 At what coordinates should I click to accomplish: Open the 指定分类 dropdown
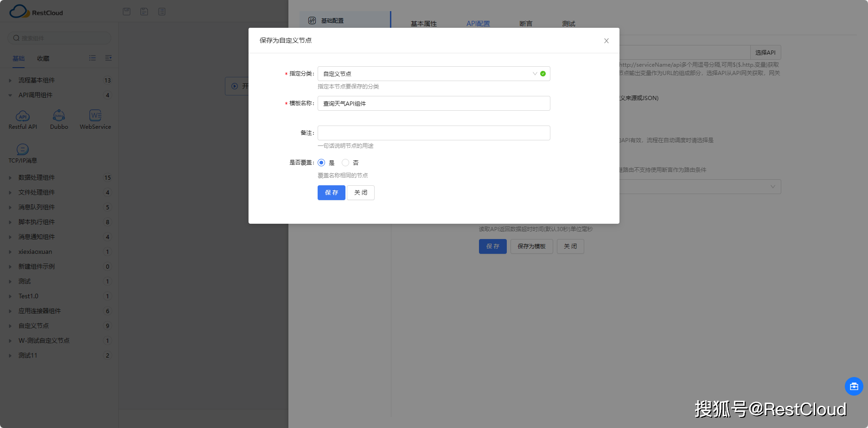click(434, 74)
